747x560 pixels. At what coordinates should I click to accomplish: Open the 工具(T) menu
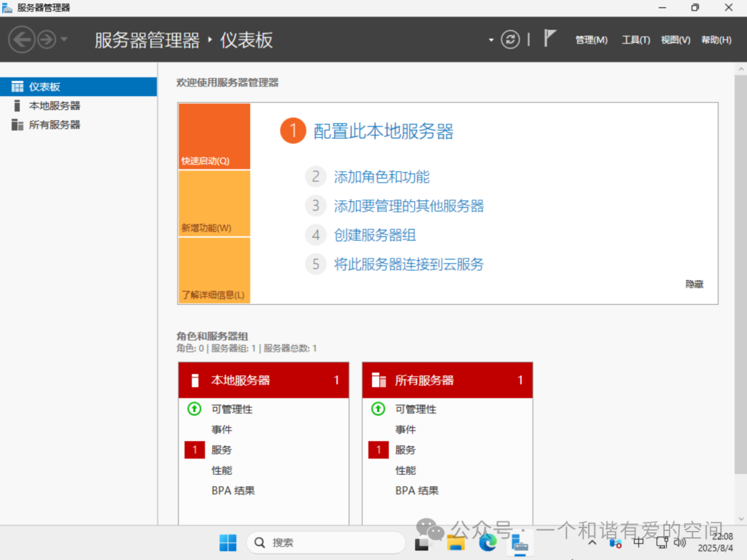(636, 40)
